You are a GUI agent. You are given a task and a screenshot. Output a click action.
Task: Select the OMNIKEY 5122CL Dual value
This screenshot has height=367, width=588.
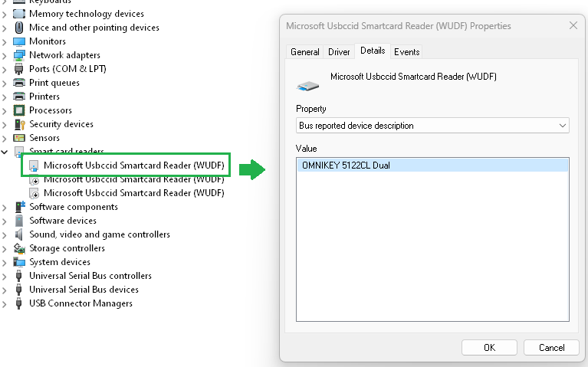(x=347, y=165)
